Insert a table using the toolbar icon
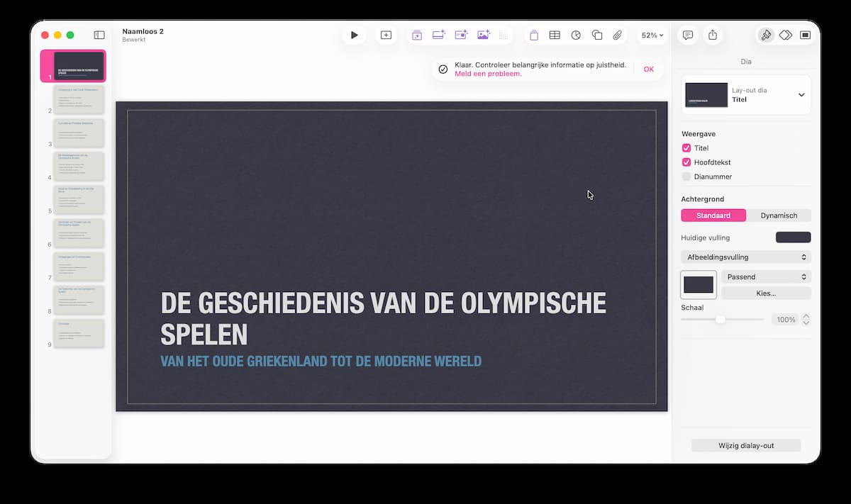 coord(555,35)
